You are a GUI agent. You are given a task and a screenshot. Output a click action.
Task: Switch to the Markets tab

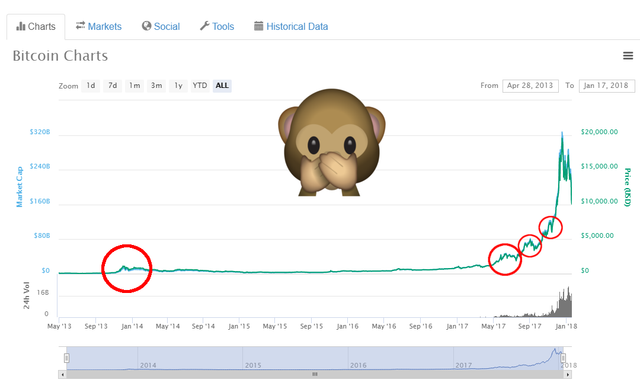[98, 27]
